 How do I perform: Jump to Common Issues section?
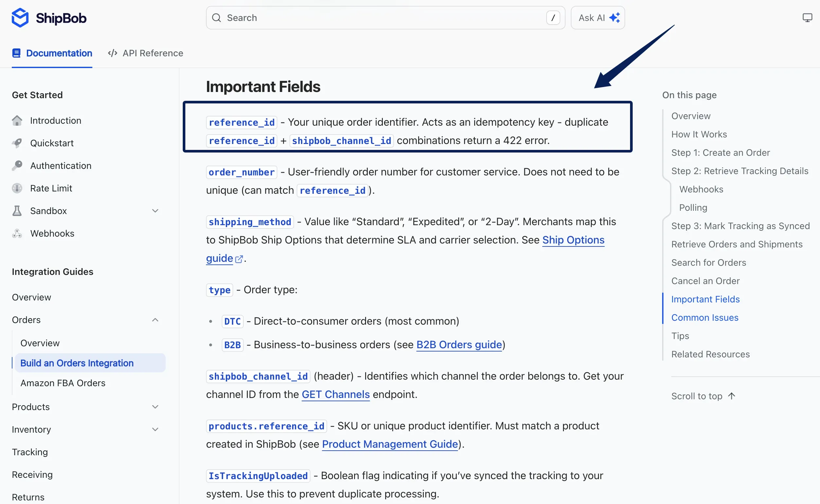point(705,318)
